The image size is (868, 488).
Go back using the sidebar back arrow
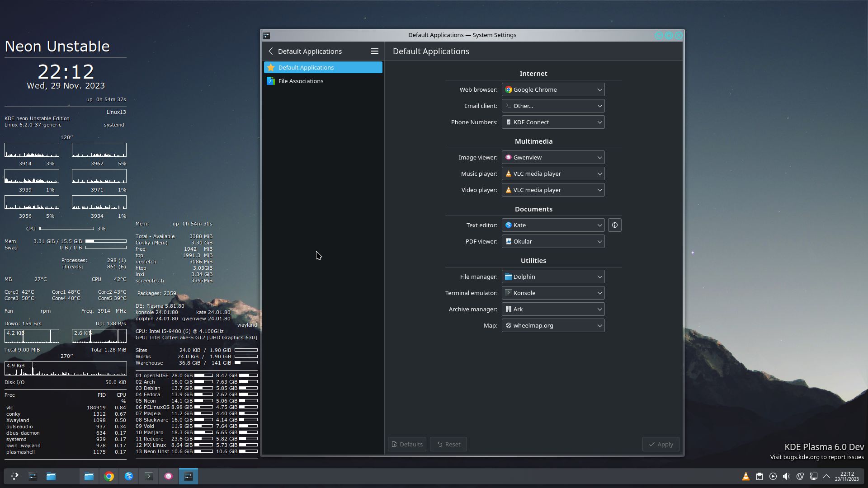point(270,52)
